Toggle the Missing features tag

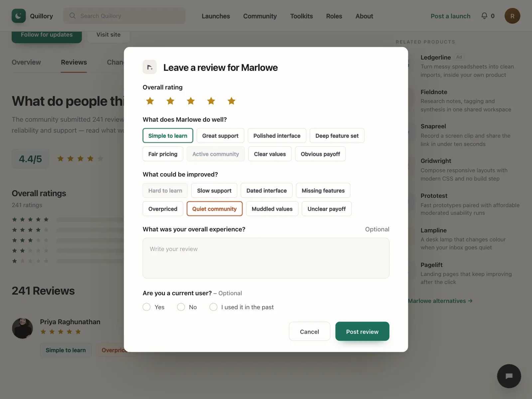pos(323,191)
